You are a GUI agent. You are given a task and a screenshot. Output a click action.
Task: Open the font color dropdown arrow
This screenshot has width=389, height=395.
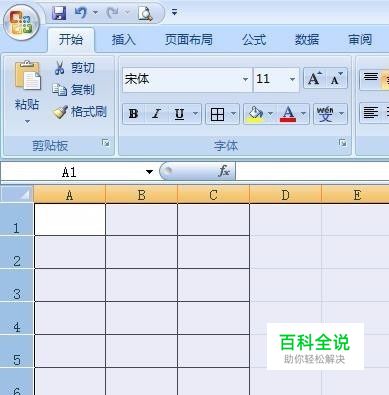click(303, 114)
